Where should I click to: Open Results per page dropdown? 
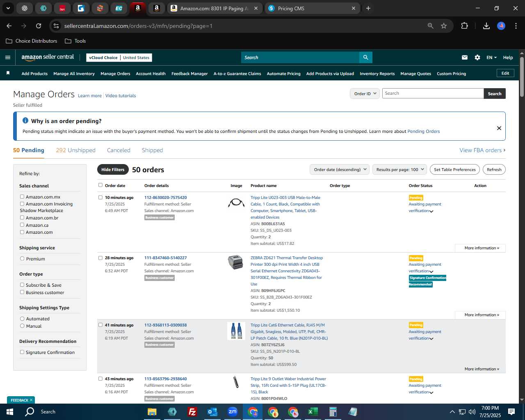(x=400, y=169)
